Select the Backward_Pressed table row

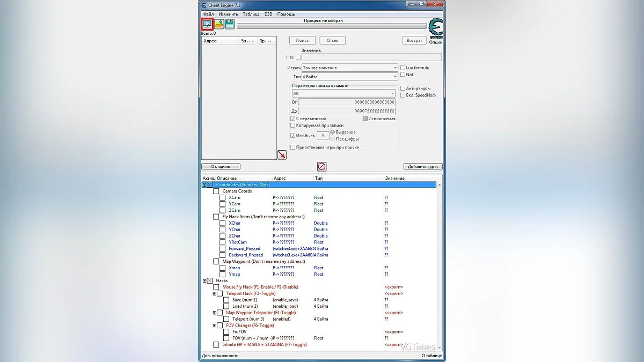320,255
